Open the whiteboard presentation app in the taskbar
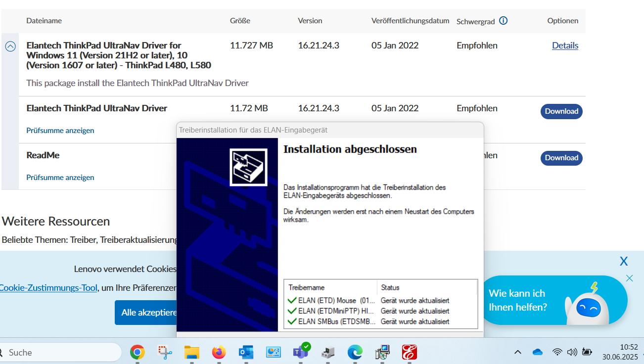644x364 pixels. tap(273, 352)
